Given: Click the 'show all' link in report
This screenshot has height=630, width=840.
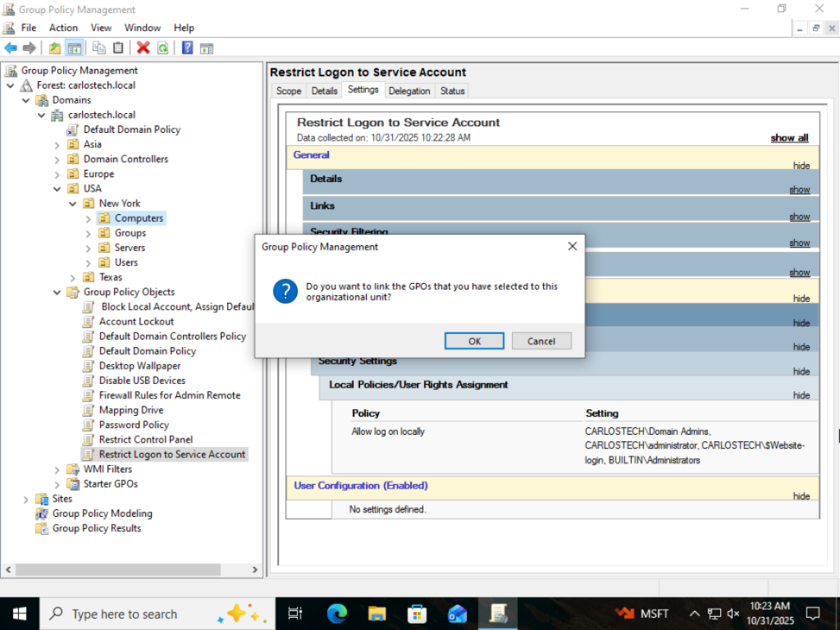Looking at the screenshot, I should point(789,138).
